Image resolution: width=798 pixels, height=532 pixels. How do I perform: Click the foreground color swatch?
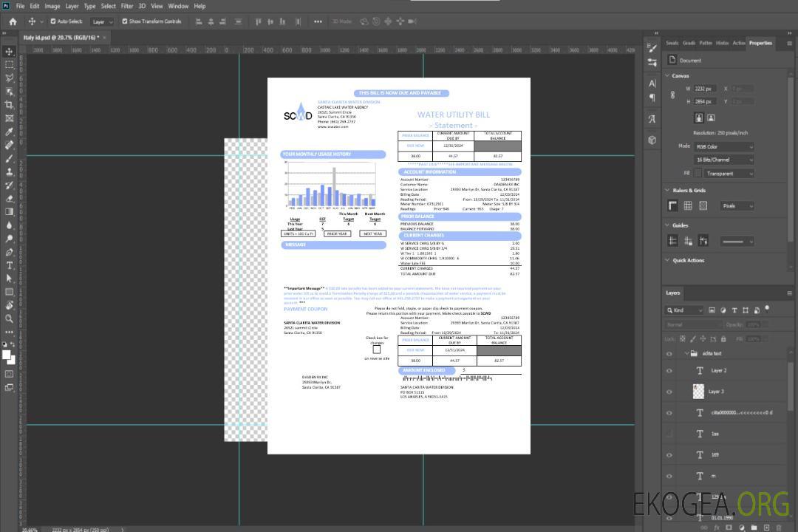pyautogui.click(x=7, y=355)
